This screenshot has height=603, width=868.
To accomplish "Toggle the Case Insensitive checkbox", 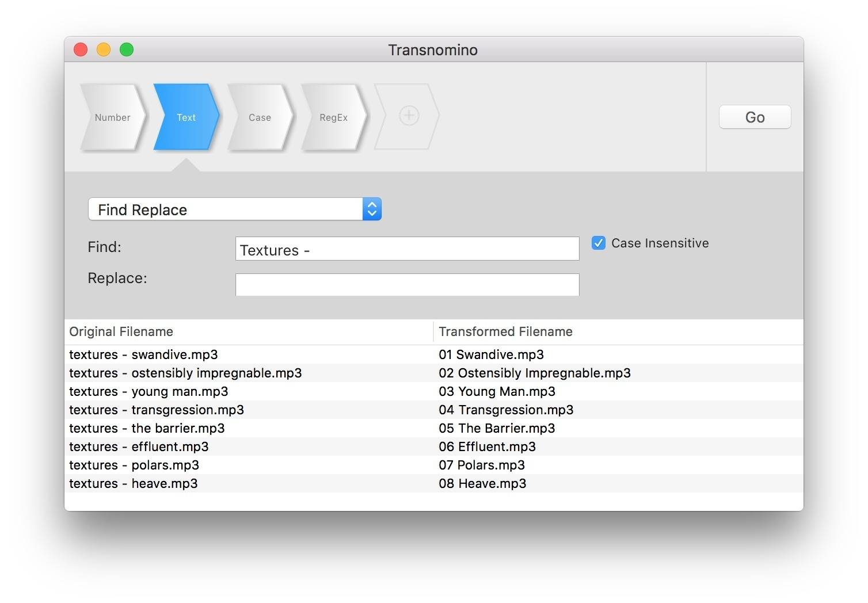I will pyautogui.click(x=599, y=243).
